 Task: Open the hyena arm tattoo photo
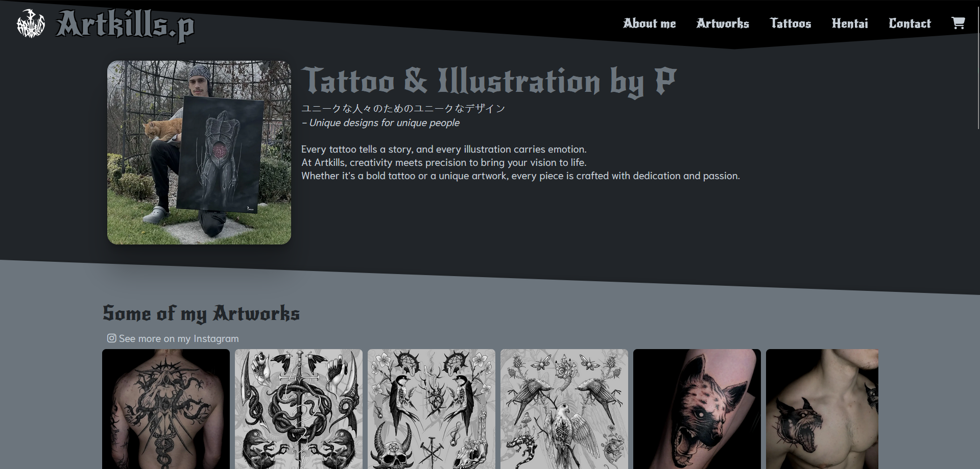click(697, 409)
